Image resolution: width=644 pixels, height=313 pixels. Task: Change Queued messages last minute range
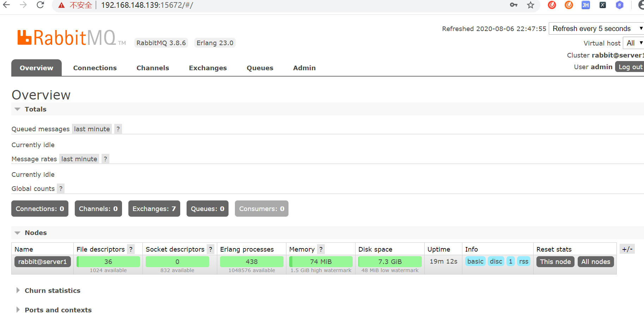92,129
